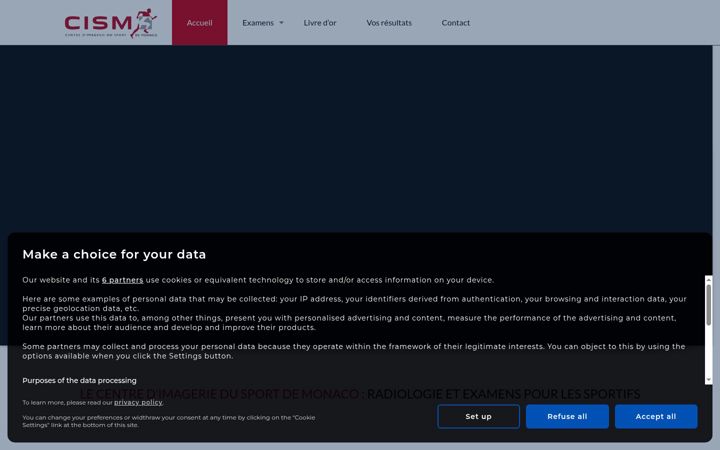
Task: Click the Purposes of the data processing heading
Action: (79, 380)
